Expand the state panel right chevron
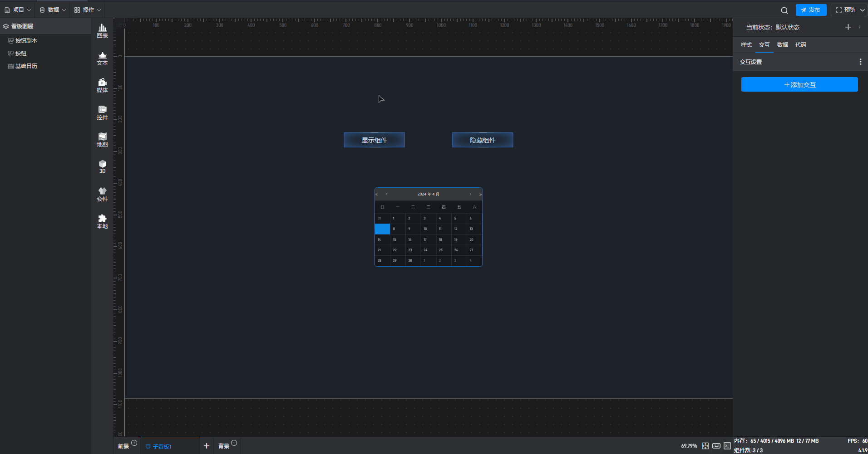 [859, 27]
